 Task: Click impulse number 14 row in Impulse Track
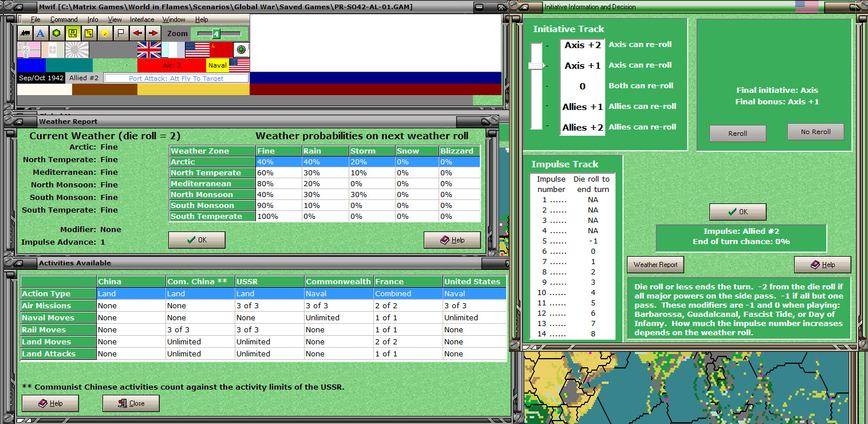[573, 334]
